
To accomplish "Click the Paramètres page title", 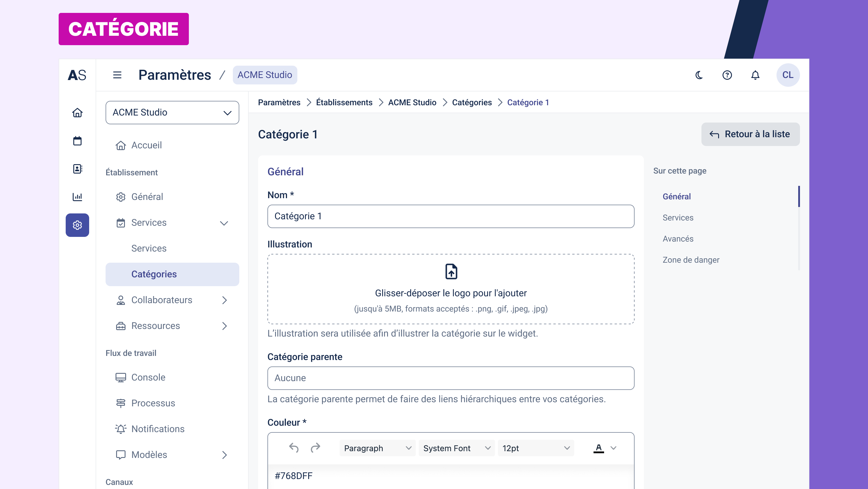I will [x=174, y=75].
